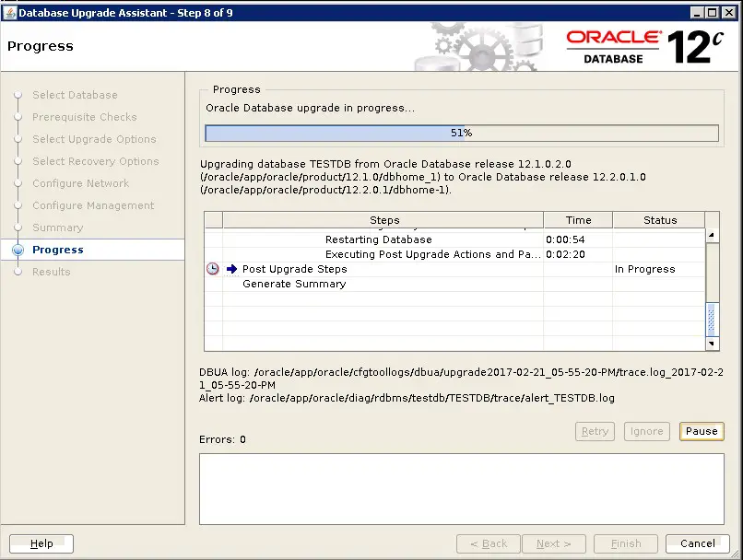This screenshot has width=743, height=560.
Task: Click the Steps column header
Action: click(x=383, y=220)
